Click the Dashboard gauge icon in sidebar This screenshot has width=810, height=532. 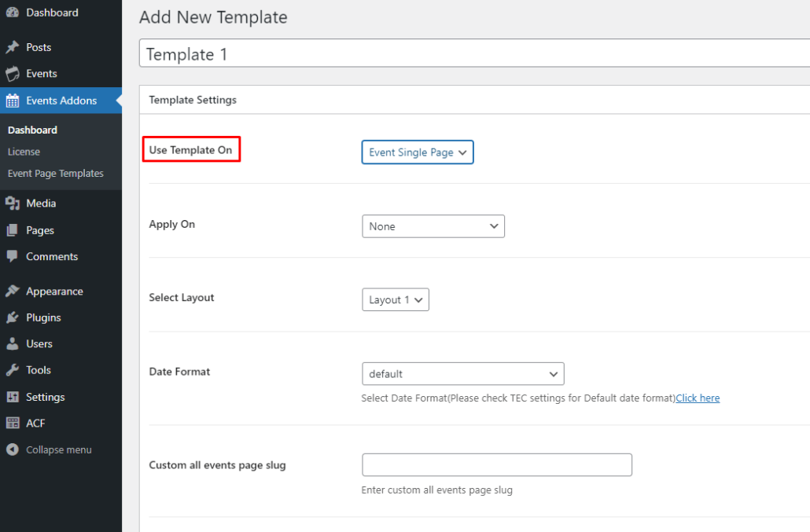pos(13,13)
